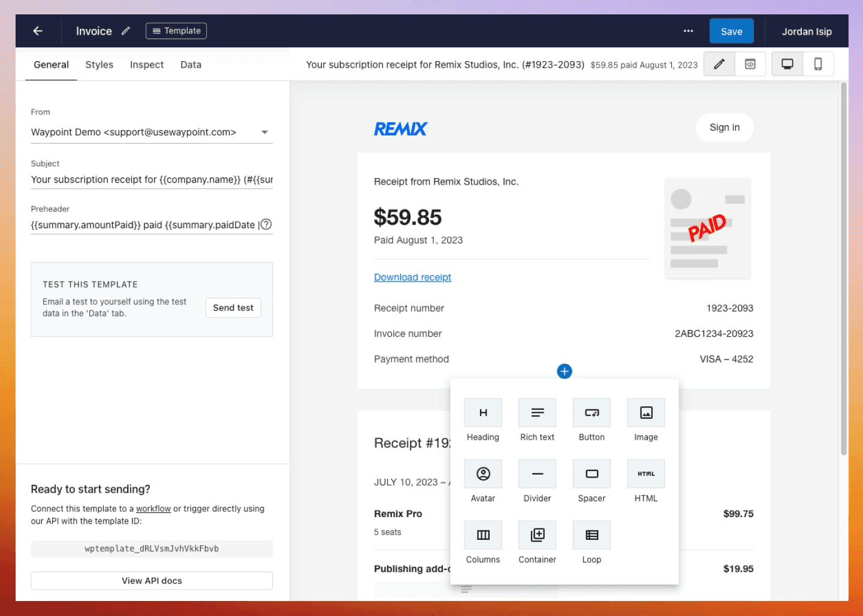Select desktop preview view

pyautogui.click(x=787, y=64)
